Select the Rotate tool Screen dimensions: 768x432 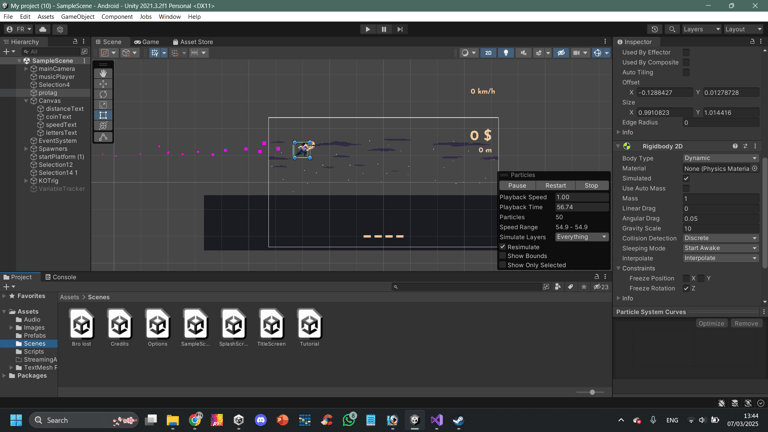pyautogui.click(x=103, y=94)
